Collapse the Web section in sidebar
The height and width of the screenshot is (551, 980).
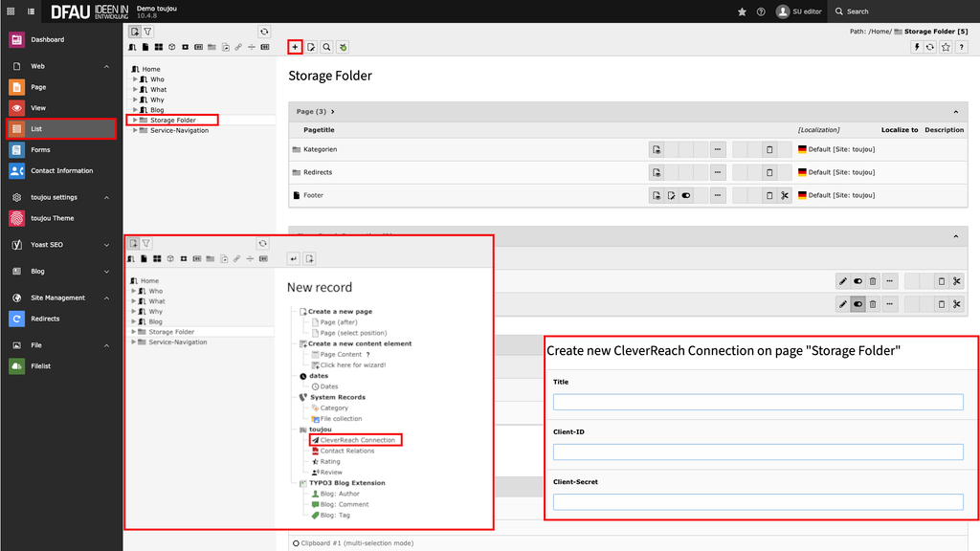106,66
